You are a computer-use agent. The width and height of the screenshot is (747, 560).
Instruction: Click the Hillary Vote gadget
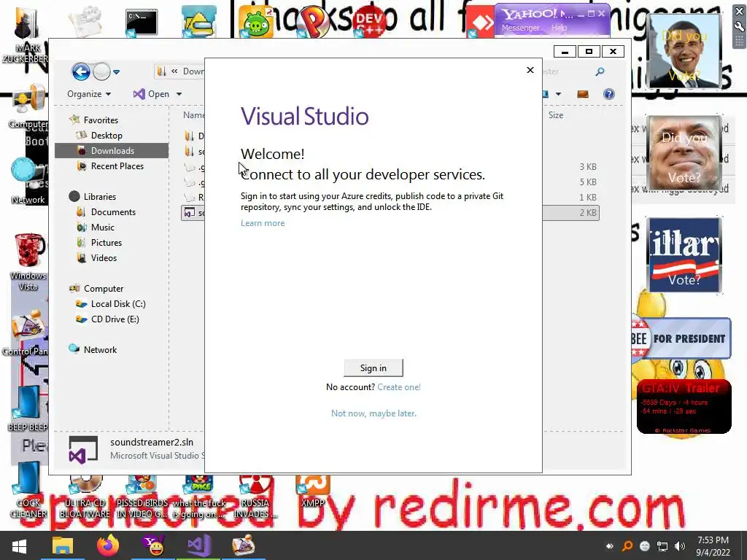[x=684, y=254]
